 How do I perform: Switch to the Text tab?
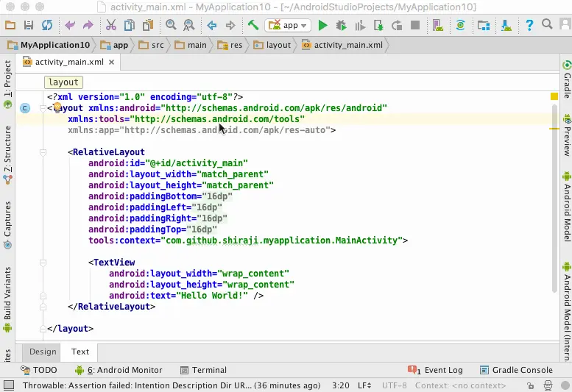point(80,352)
